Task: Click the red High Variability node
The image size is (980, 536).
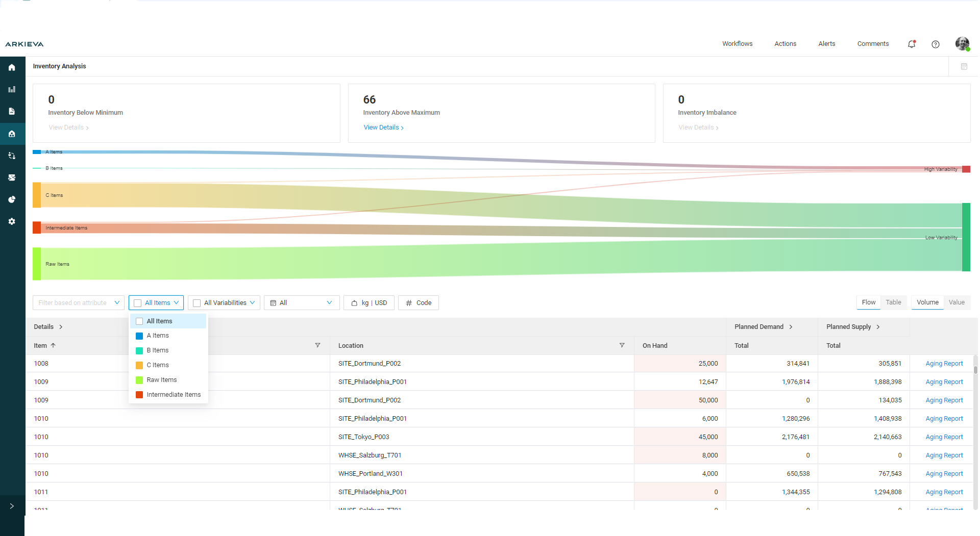Action: (x=966, y=169)
